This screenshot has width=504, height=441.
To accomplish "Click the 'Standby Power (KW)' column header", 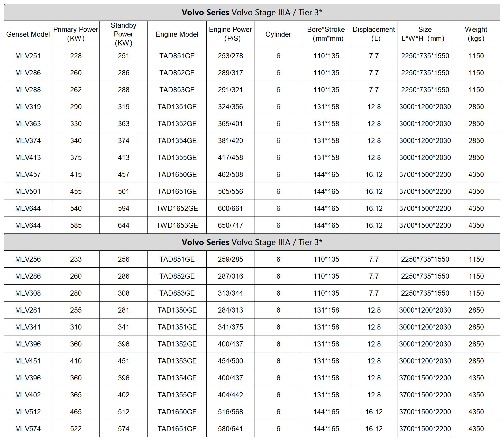I will pos(123,34).
